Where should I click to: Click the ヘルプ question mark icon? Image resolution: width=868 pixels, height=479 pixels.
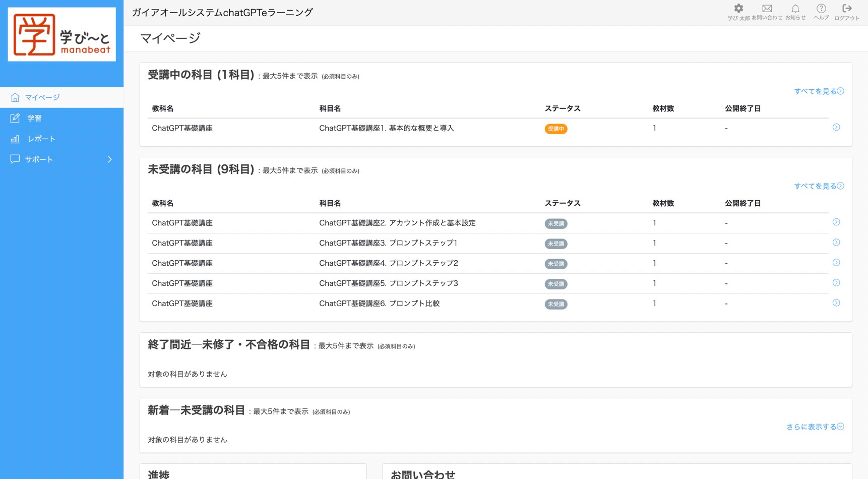pyautogui.click(x=821, y=9)
